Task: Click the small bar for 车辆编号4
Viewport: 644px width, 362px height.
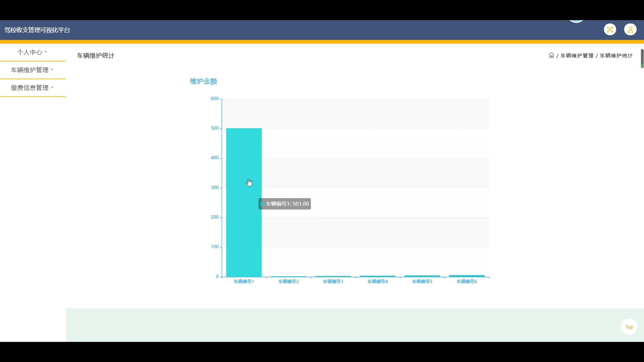Action: [x=377, y=276]
